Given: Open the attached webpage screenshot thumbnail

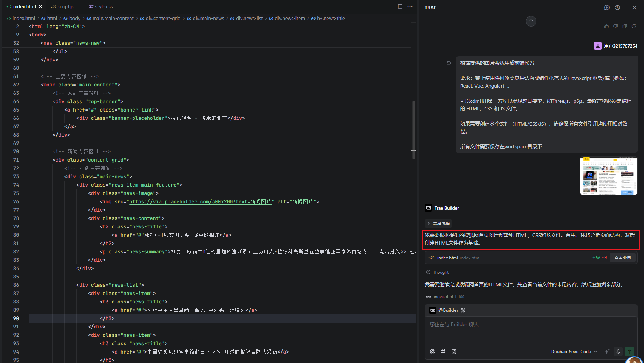Looking at the screenshot, I should [608, 176].
